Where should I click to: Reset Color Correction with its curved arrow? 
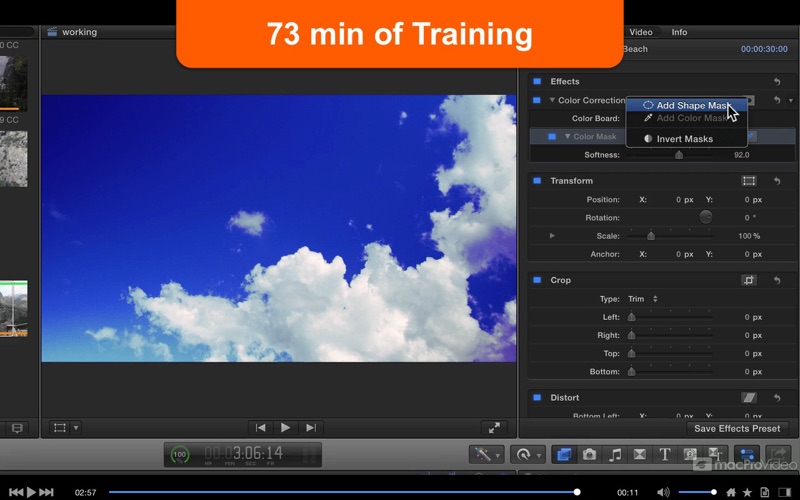777,101
